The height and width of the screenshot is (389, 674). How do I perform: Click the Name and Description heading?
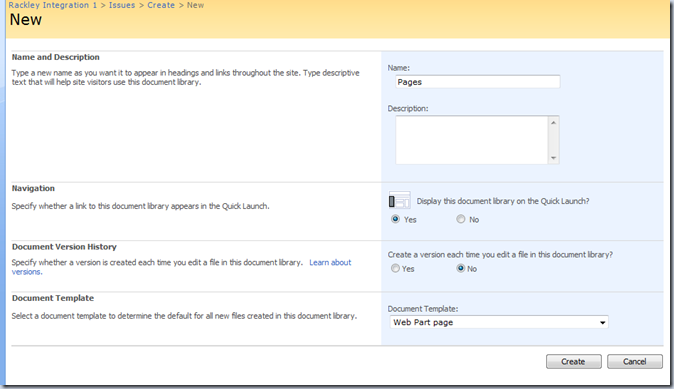pos(55,57)
